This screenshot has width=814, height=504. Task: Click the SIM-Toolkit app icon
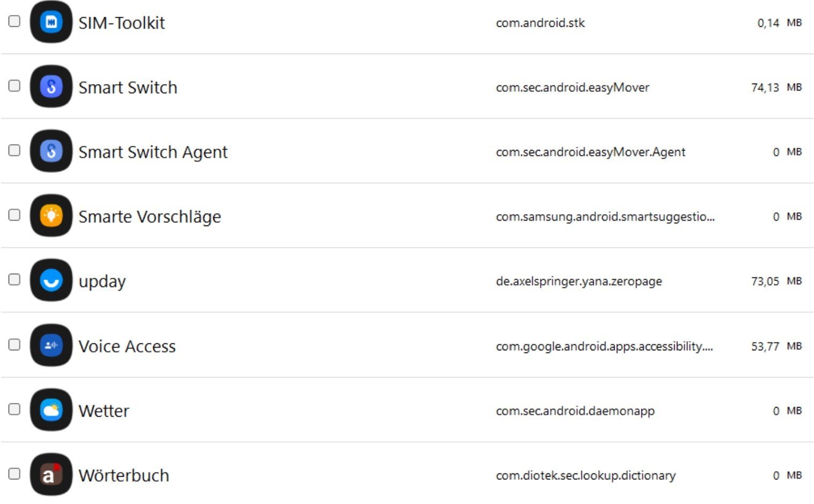click(x=51, y=22)
